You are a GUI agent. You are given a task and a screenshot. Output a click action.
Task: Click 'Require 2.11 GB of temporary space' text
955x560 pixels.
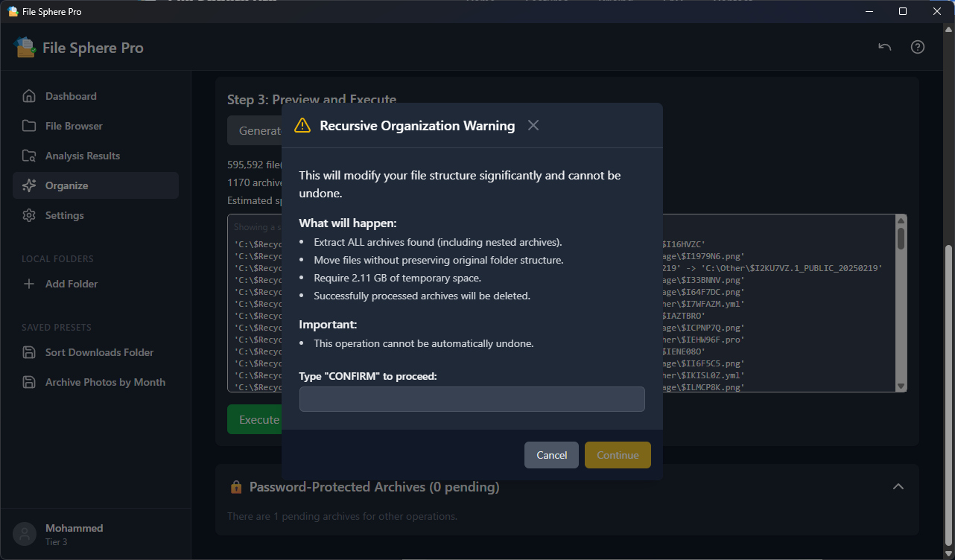click(397, 278)
